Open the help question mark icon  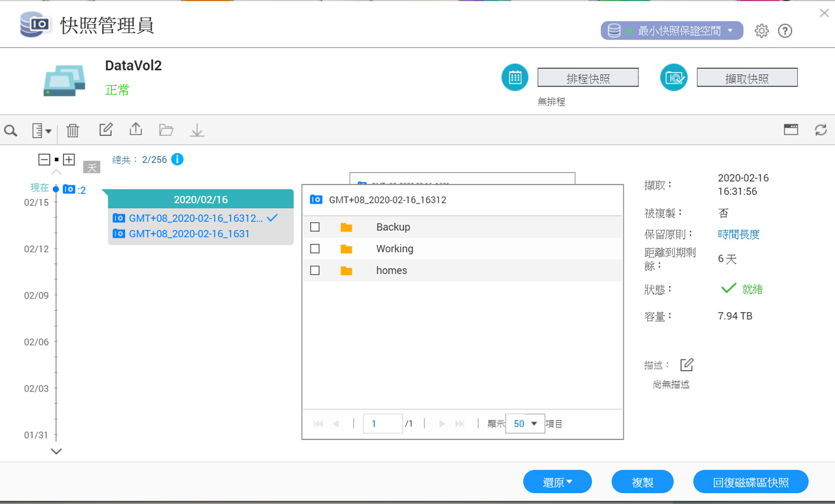pos(785,31)
